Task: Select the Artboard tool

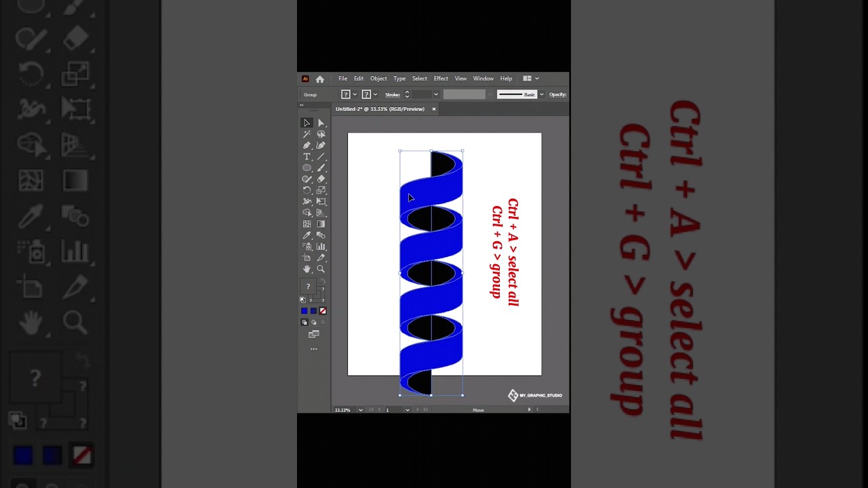Action: click(x=307, y=258)
